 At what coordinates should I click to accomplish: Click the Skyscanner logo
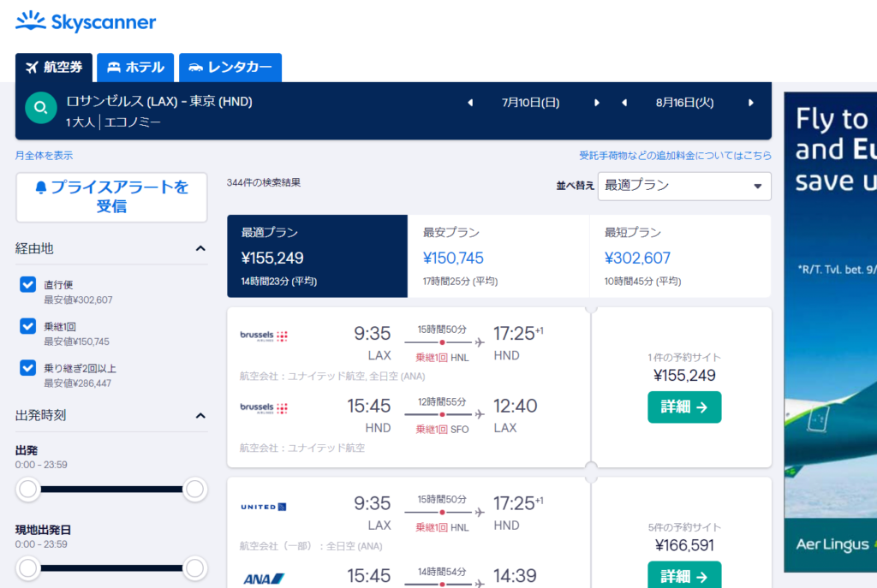click(86, 21)
